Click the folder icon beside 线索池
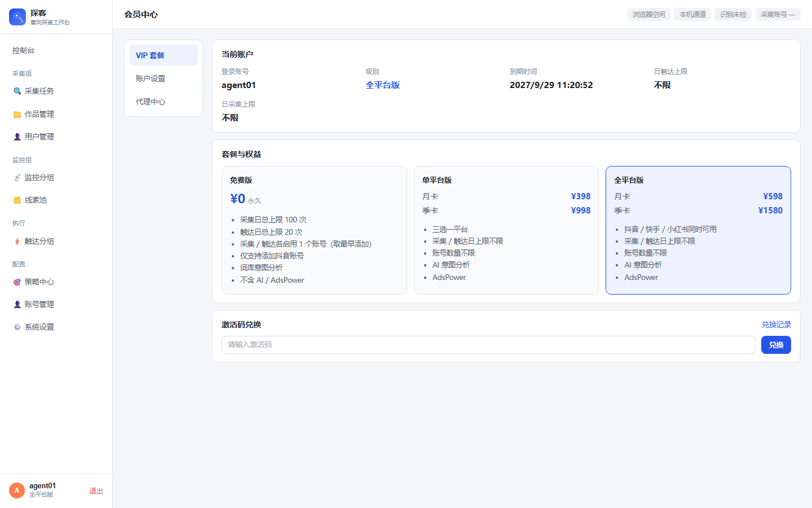812x508 pixels. pyautogui.click(x=17, y=200)
